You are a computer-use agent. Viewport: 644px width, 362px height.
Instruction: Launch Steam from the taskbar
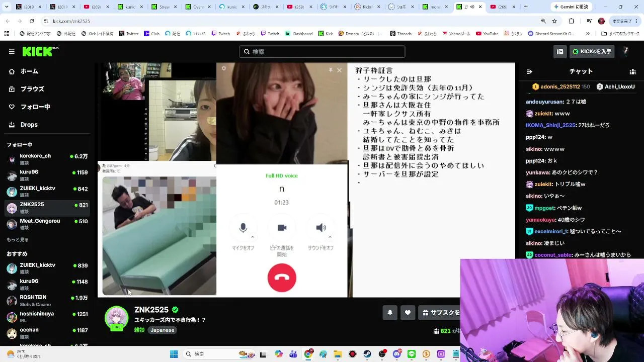[367, 354]
